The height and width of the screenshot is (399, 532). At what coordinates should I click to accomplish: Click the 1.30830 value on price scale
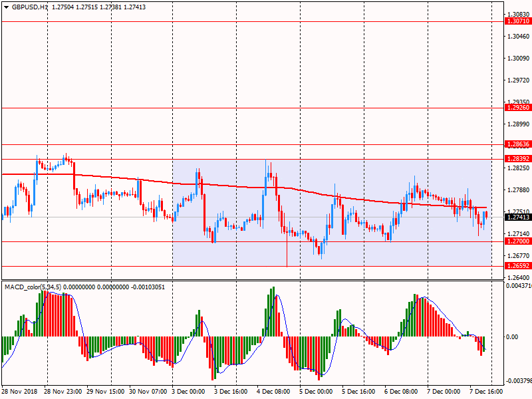coord(518,14)
